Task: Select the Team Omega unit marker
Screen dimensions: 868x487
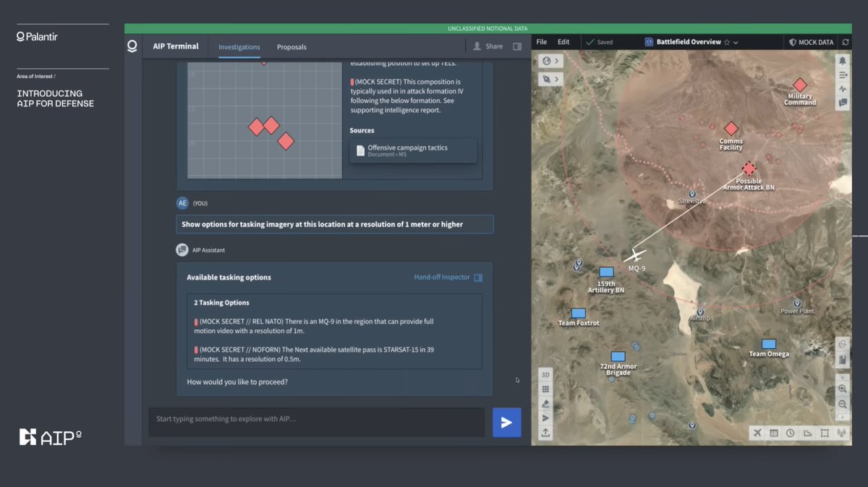Action: pos(768,344)
